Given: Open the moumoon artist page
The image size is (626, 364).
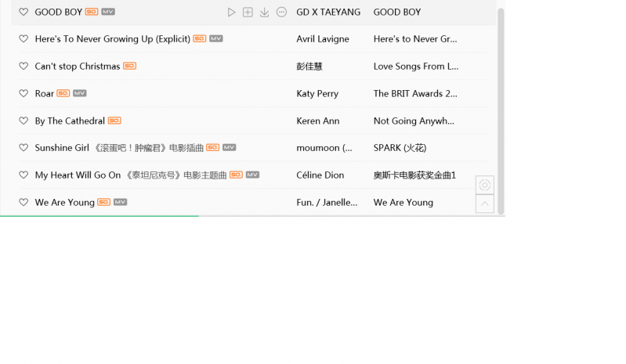Looking at the screenshot, I should pyautogui.click(x=324, y=148).
